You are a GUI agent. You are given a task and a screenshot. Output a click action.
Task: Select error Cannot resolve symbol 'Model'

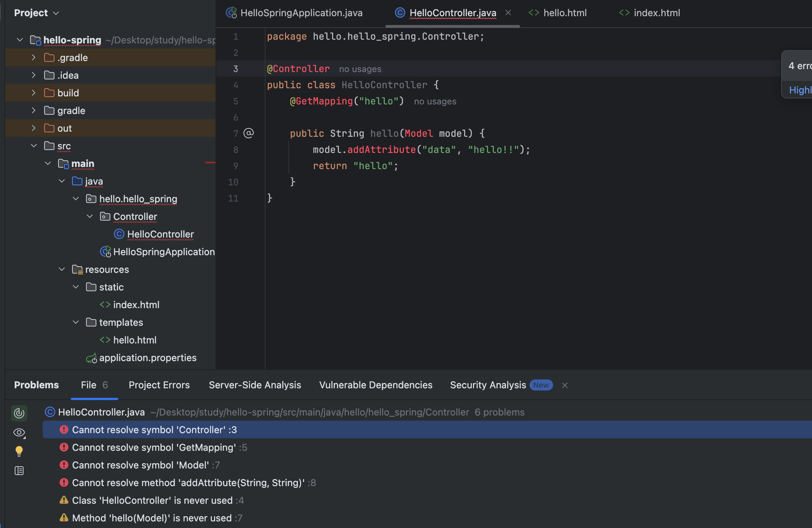(x=427, y=465)
